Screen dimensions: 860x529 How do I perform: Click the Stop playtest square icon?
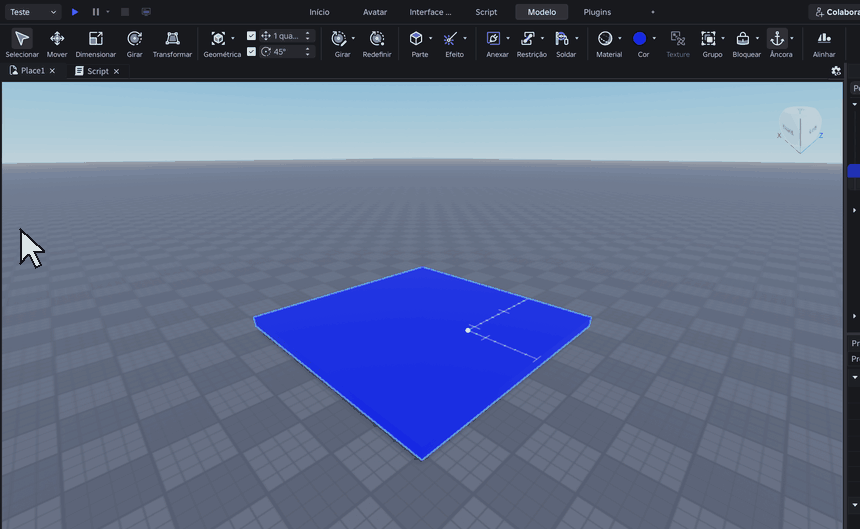click(125, 12)
